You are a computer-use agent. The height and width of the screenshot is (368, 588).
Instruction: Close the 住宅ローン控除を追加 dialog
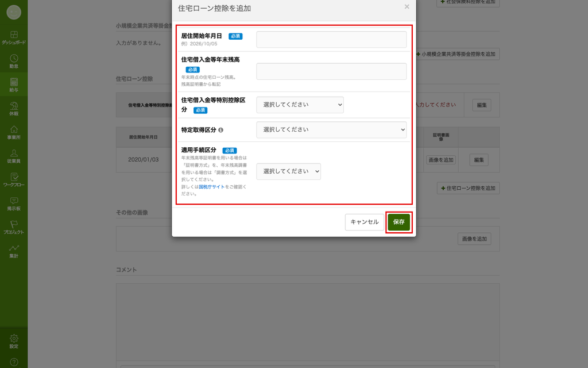[407, 7]
